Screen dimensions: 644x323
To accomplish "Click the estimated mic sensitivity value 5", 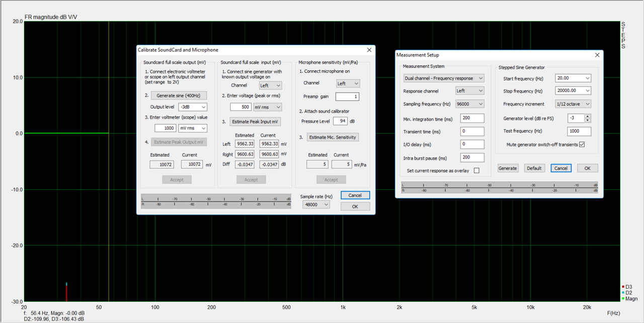I will (x=317, y=165).
